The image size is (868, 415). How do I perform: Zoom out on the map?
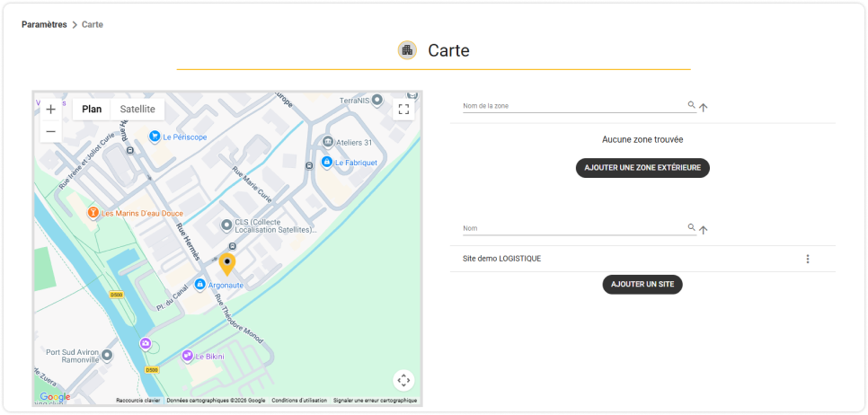point(51,131)
